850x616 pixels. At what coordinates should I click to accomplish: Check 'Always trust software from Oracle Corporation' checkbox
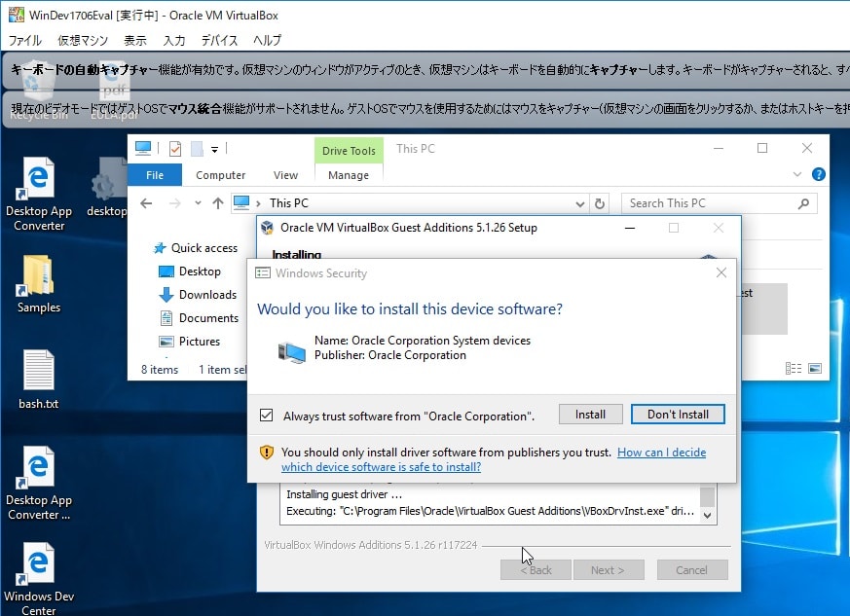tap(266, 416)
